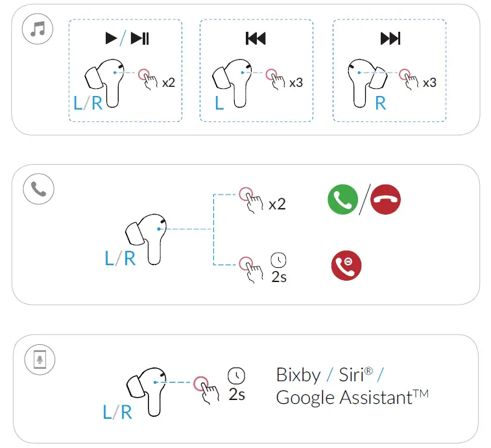Viewport: 491px width, 448px height.
Task: Click the phone handset section icon
Action: [x=39, y=189]
